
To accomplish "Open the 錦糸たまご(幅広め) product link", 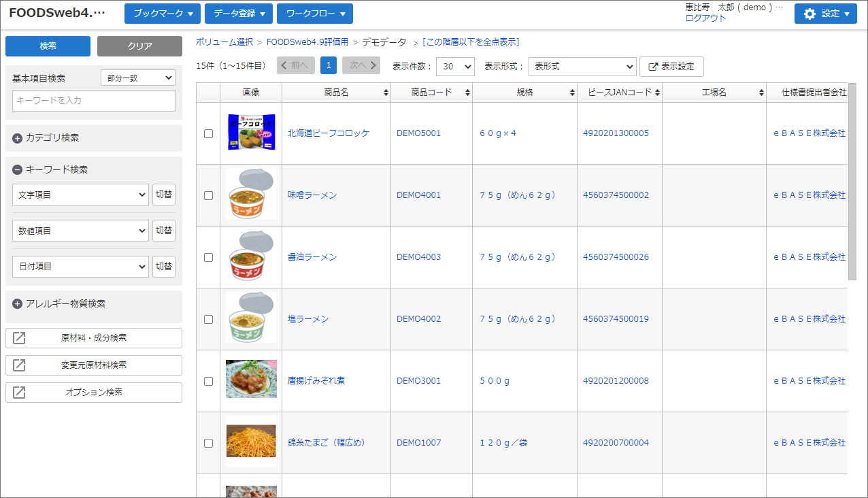I will click(327, 443).
